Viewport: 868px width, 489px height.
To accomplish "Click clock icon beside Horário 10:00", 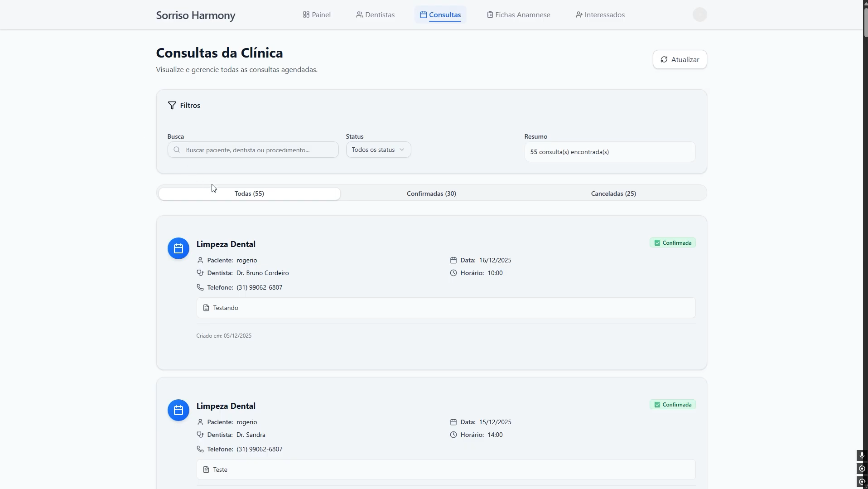I will pos(453,273).
